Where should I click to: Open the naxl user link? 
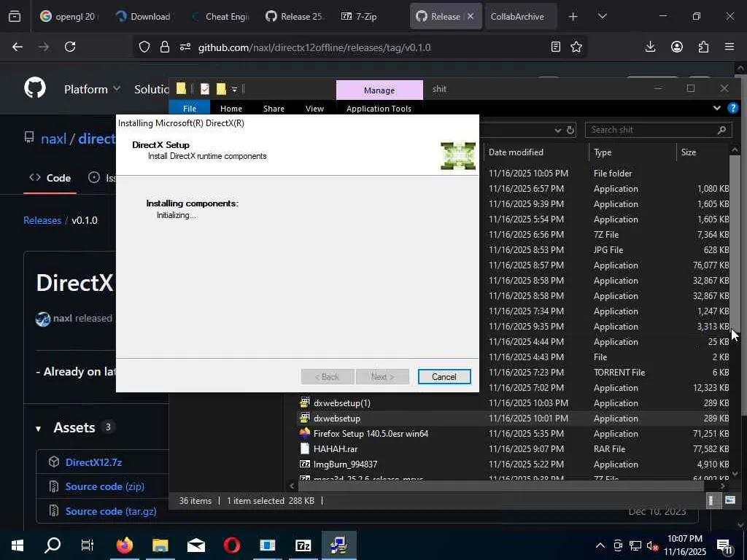(53, 139)
